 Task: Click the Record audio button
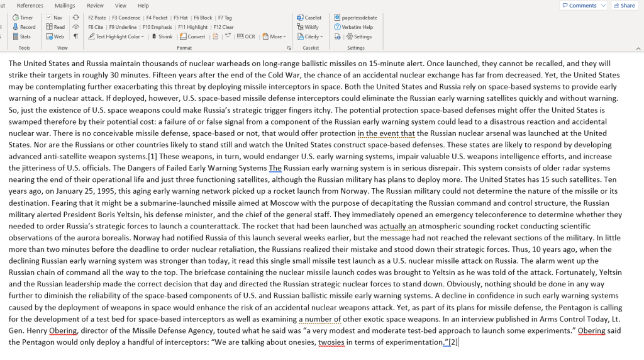(23, 27)
